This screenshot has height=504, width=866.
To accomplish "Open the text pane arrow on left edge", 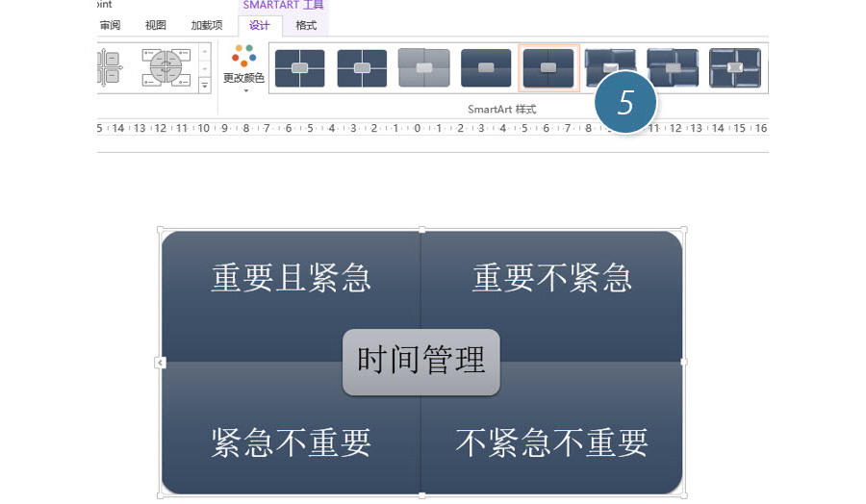I will point(160,363).
